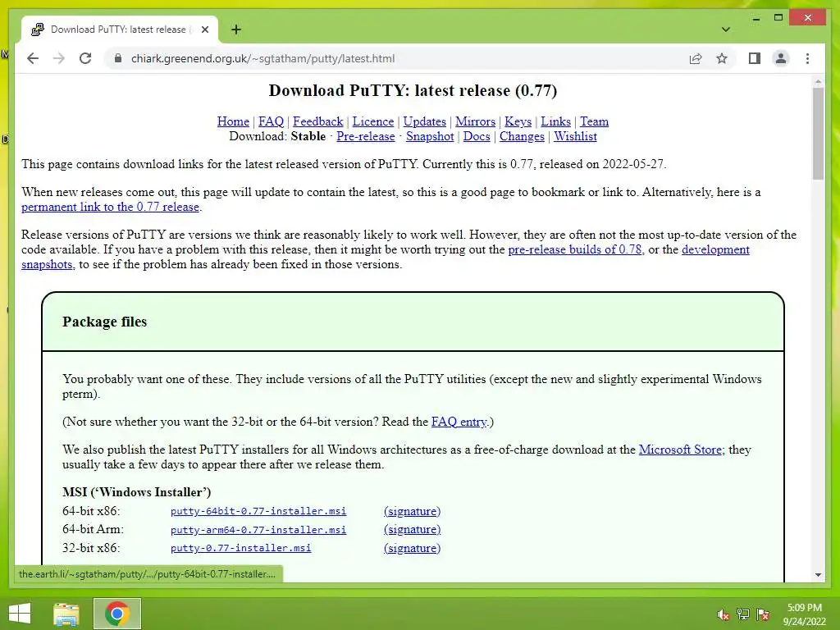Expand the tab search chevron
This screenshot has height=630, width=840.
725,30
